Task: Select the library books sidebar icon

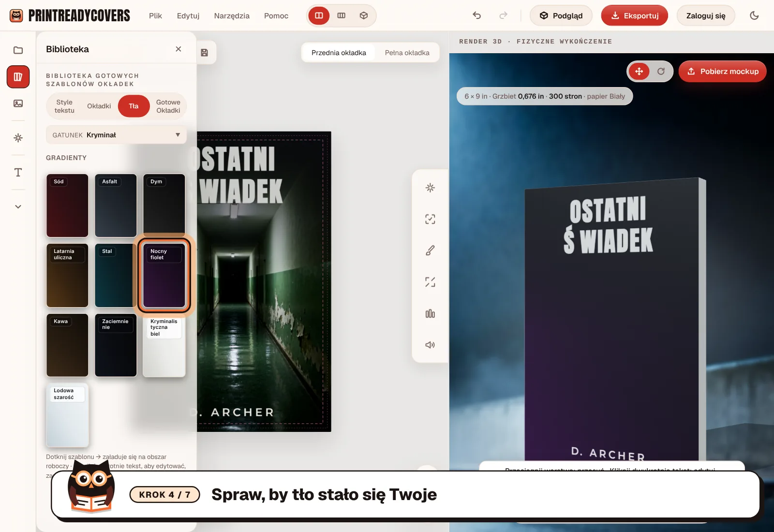Action: (x=18, y=77)
